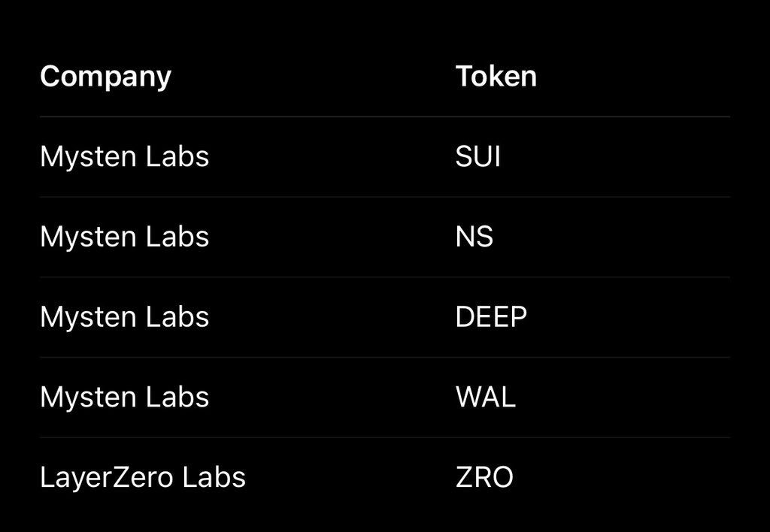Click the LayerZero Labs company cell

click(x=142, y=477)
